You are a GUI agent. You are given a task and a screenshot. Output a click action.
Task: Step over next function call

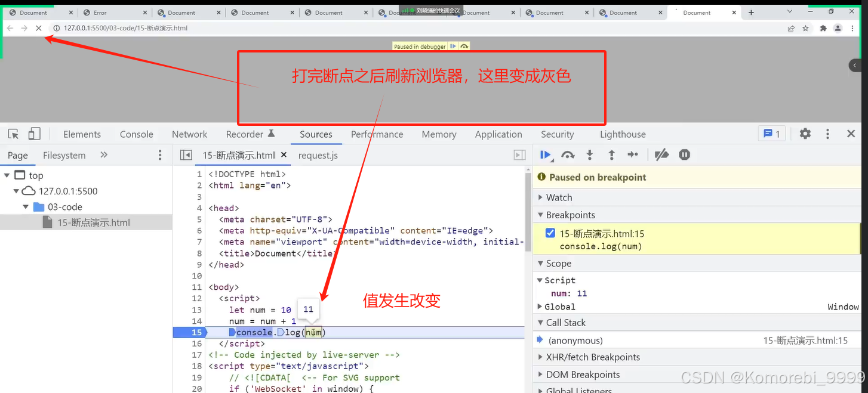coord(568,154)
